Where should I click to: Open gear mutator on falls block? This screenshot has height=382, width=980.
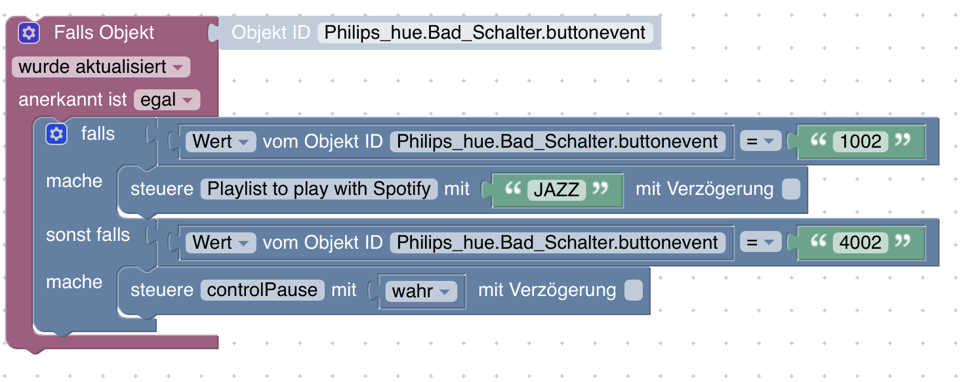(56, 135)
